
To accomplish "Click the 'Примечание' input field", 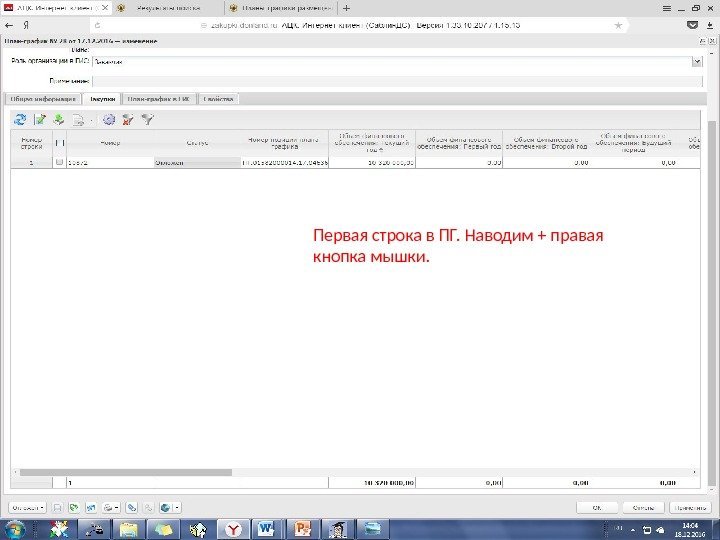I will point(397,81).
